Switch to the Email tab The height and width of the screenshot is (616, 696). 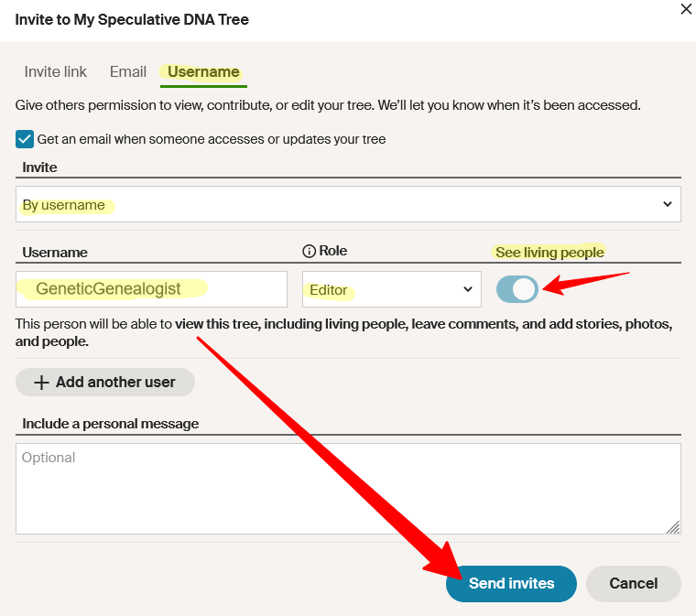point(128,71)
